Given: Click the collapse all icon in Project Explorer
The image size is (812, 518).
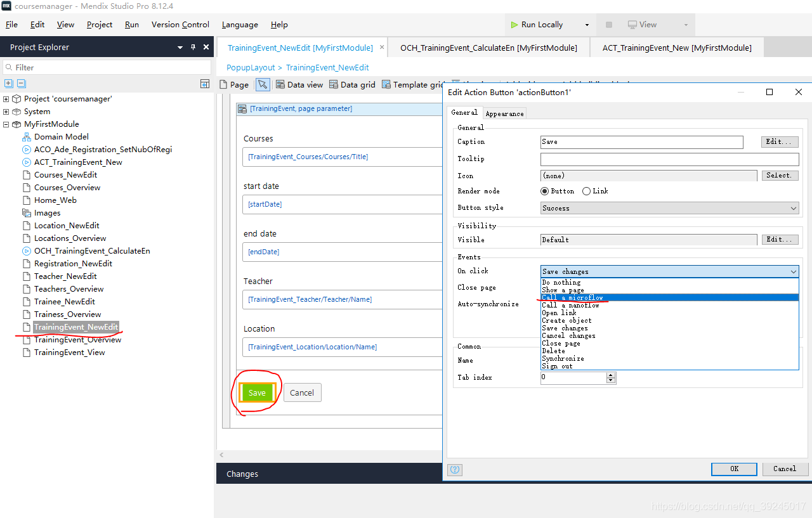Looking at the screenshot, I should pyautogui.click(x=21, y=83).
